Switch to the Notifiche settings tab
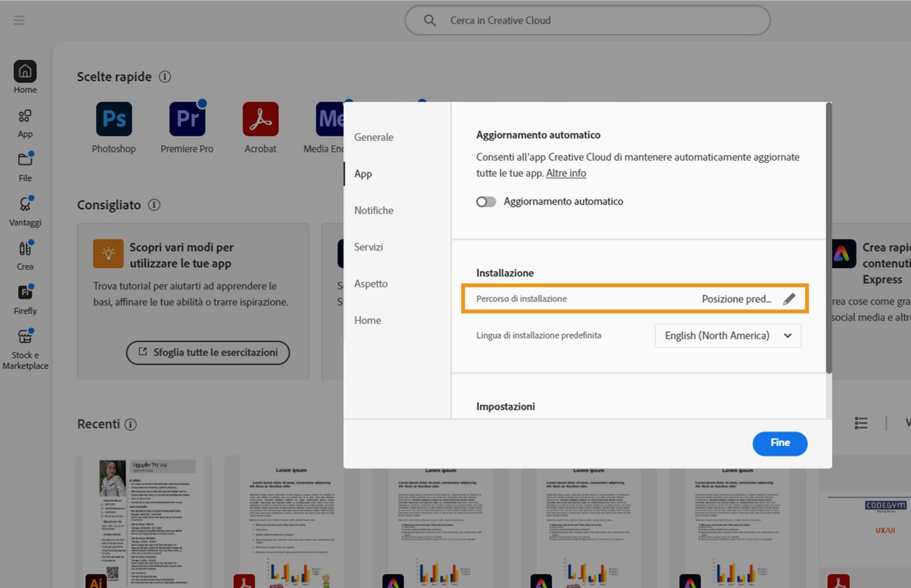This screenshot has width=911, height=588. pyautogui.click(x=374, y=211)
